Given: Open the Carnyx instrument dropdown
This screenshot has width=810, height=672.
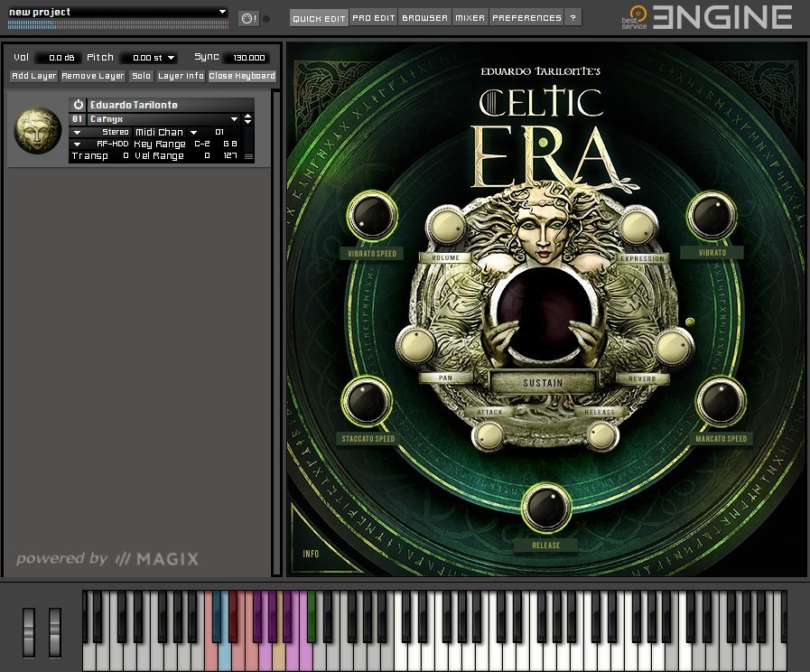Looking at the screenshot, I should pos(234,119).
